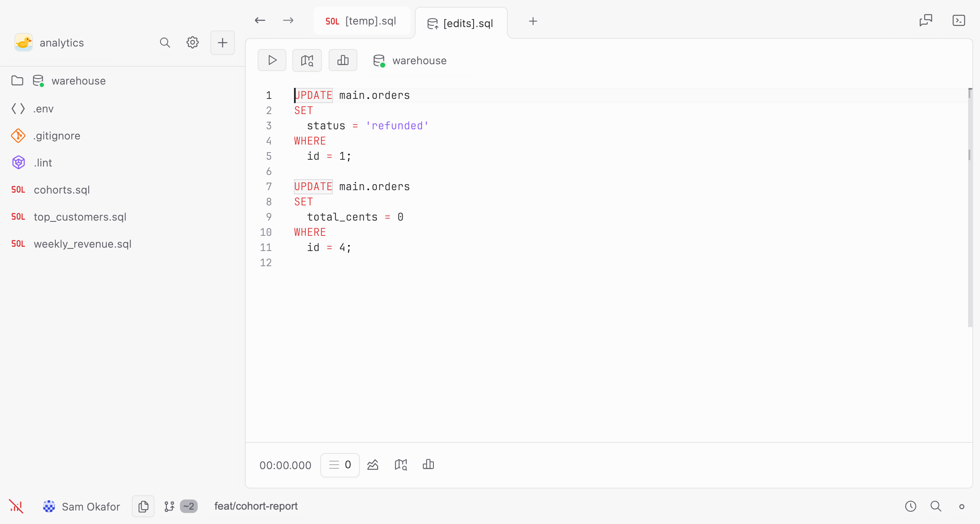Open the bar chart icon in results bar
The width and height of the screenshot is (980, 524).
428,465
